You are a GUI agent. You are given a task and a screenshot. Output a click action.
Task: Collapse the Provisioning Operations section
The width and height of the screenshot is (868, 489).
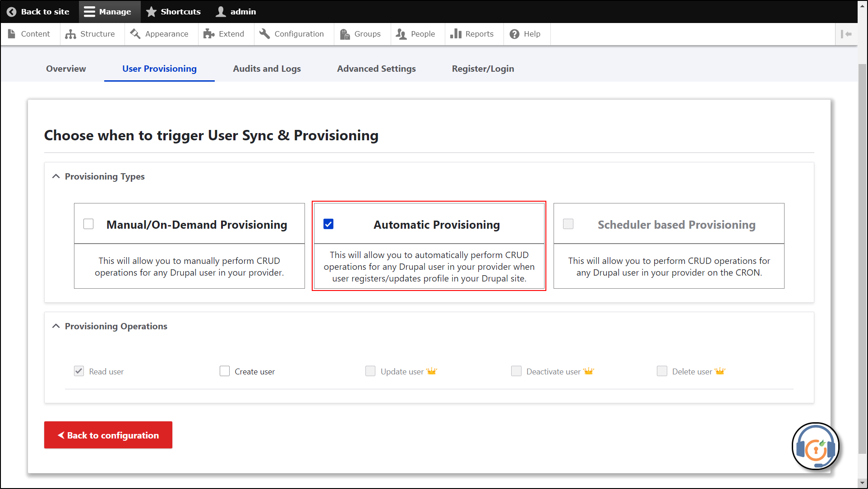(x=55, y=326)
